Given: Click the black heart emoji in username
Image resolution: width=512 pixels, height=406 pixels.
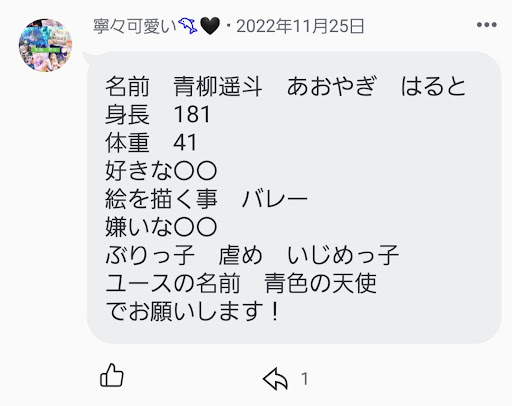Looking at the screenshot, I should coord(210,26).
